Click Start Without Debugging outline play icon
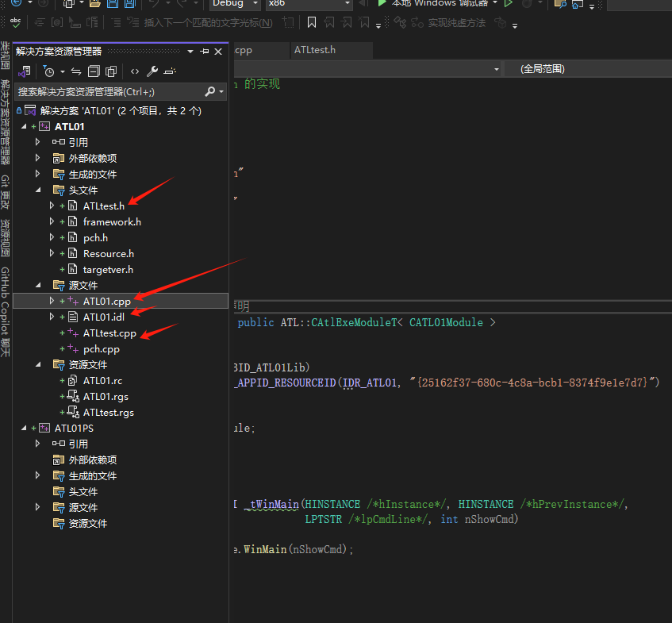 [x=509, y=4]
